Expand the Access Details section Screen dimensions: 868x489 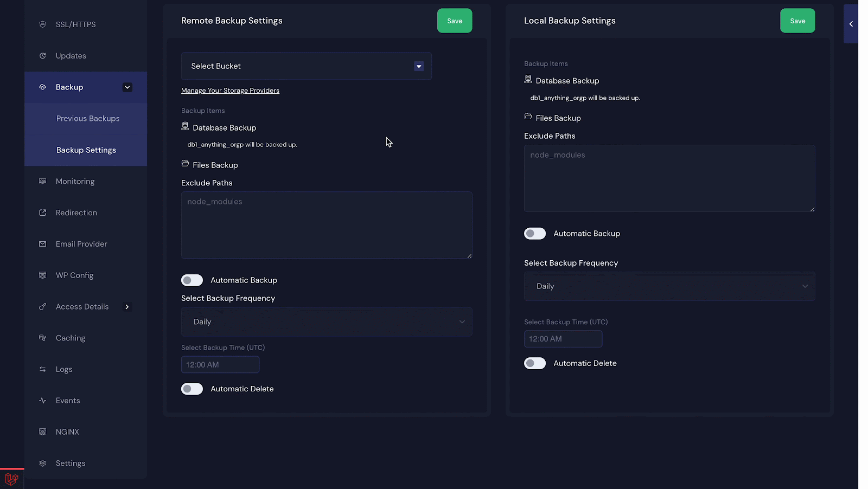point(127,307)
